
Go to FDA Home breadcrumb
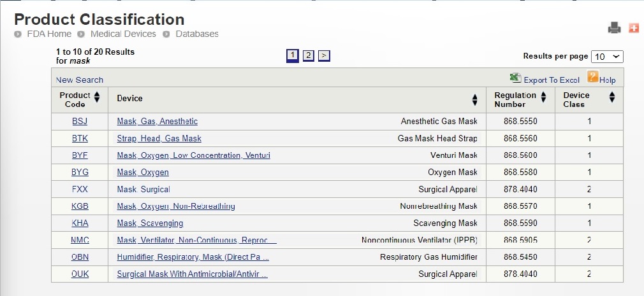(x=49, y=34)
